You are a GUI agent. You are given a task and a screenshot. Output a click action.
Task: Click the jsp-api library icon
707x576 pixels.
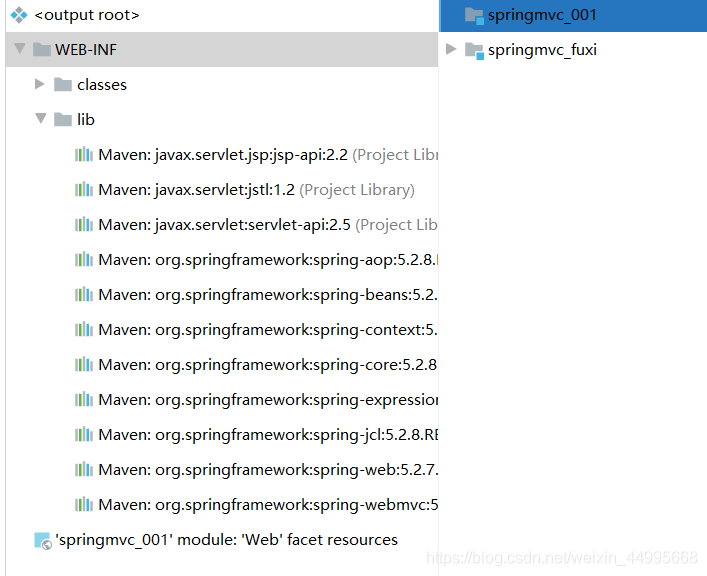(x=84, y=155)
